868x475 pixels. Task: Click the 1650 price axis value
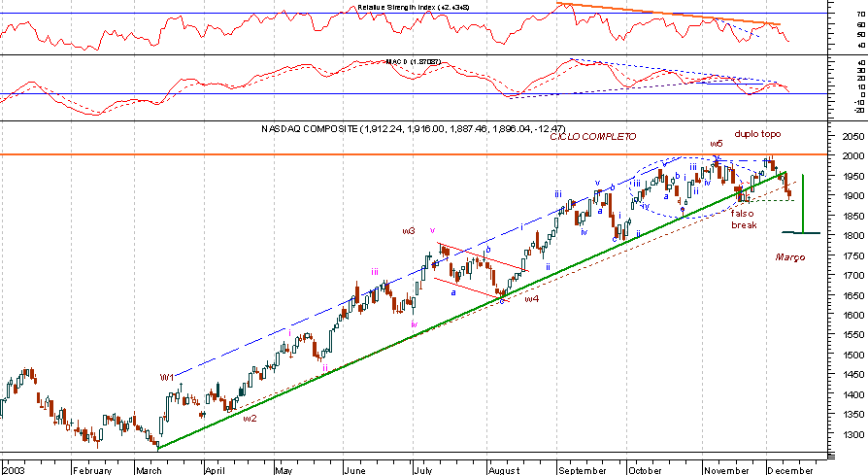click(854, 295)
